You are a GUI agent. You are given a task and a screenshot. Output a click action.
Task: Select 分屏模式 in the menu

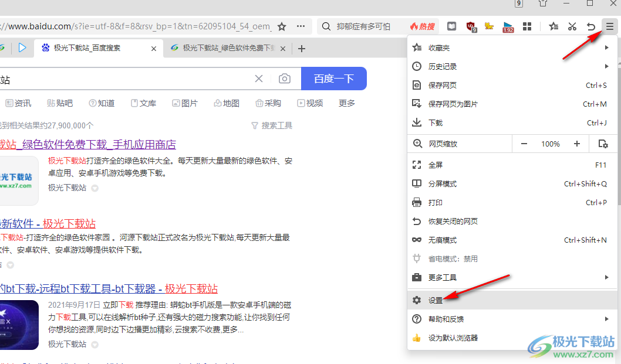(x=512, y=184)
